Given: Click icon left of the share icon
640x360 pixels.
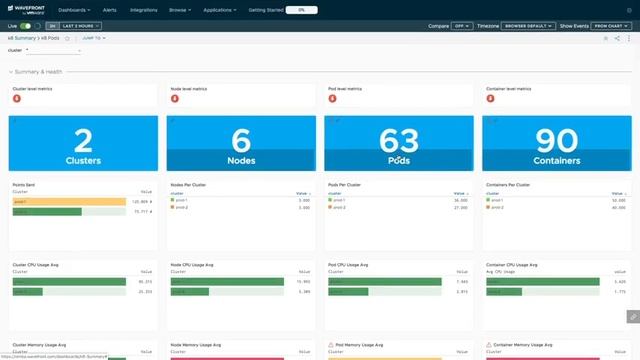Looking at the screenshot, I should point(606,38).
